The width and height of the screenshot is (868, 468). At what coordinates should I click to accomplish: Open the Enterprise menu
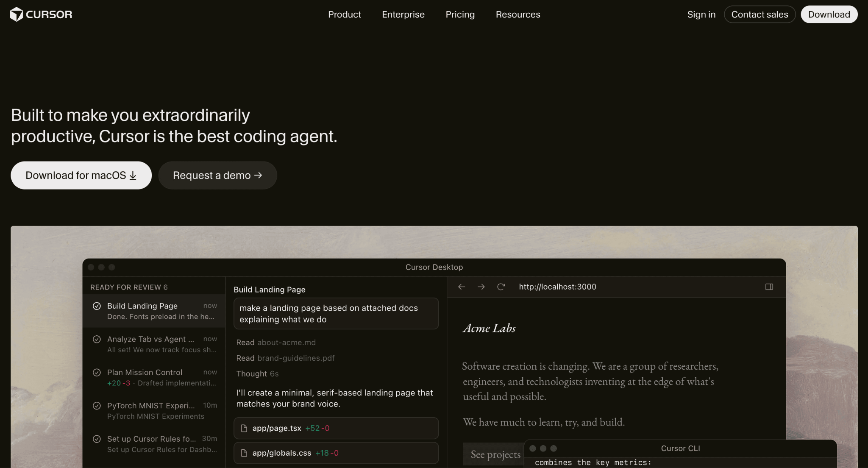point(403,14)
